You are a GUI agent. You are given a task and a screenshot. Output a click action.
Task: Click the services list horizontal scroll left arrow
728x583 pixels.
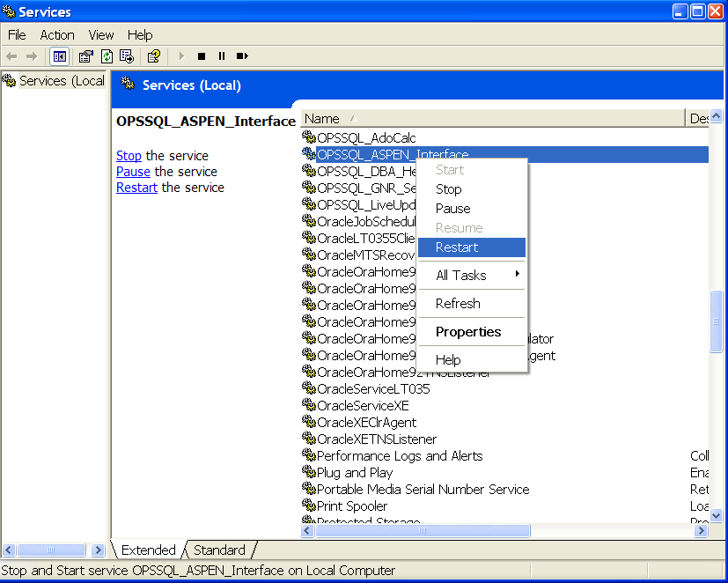point(307,530)
